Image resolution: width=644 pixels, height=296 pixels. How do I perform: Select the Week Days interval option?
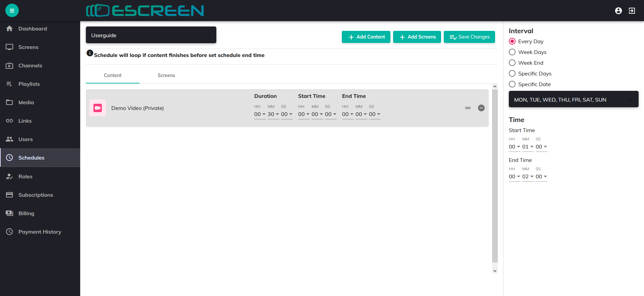tap(512, 52)
